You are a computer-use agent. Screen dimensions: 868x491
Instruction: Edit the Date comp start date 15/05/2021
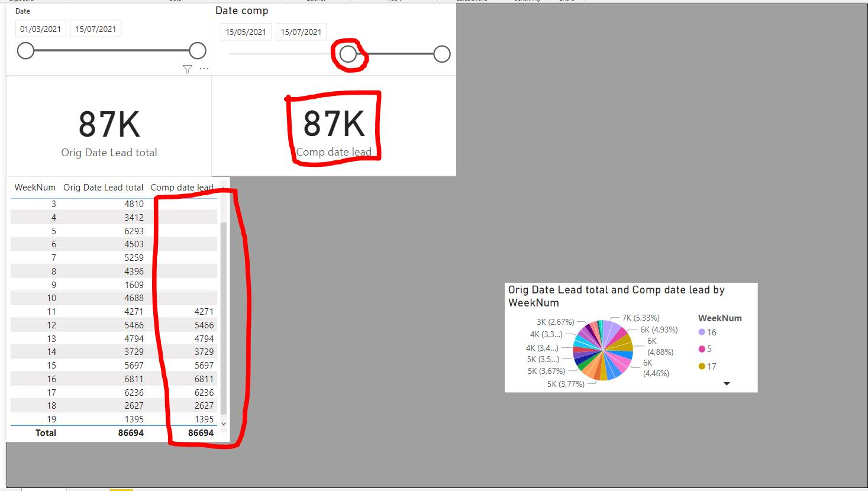tap(246, 32)
